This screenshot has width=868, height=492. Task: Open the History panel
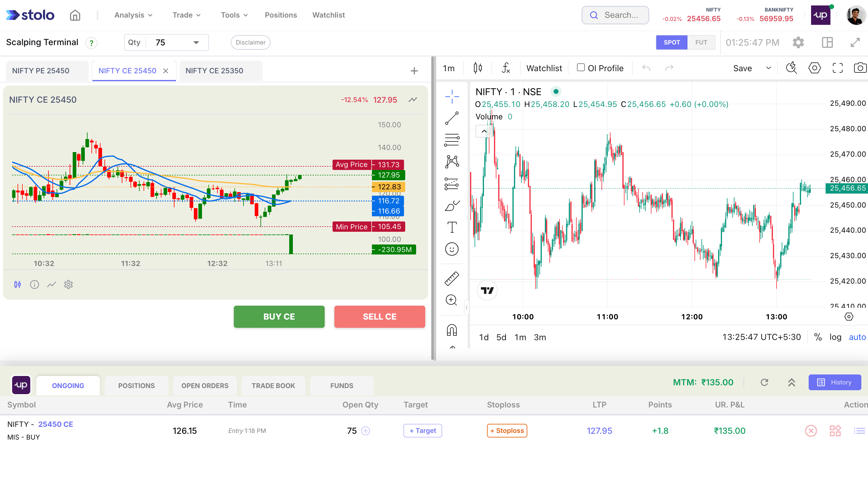tap(835, 382)
